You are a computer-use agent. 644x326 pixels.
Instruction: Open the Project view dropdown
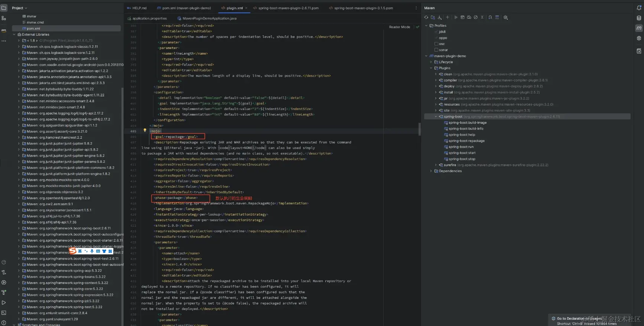pos(20,8)
